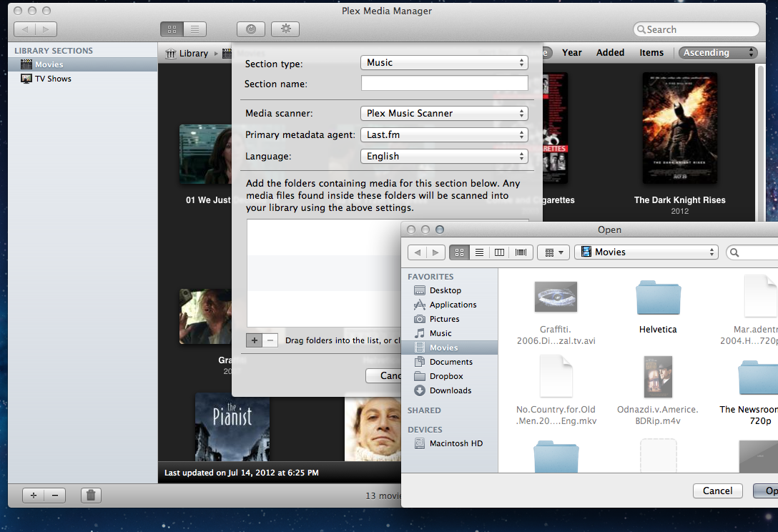Cancel the new section sheet
The image size is (778, 532).
[383, 375]
